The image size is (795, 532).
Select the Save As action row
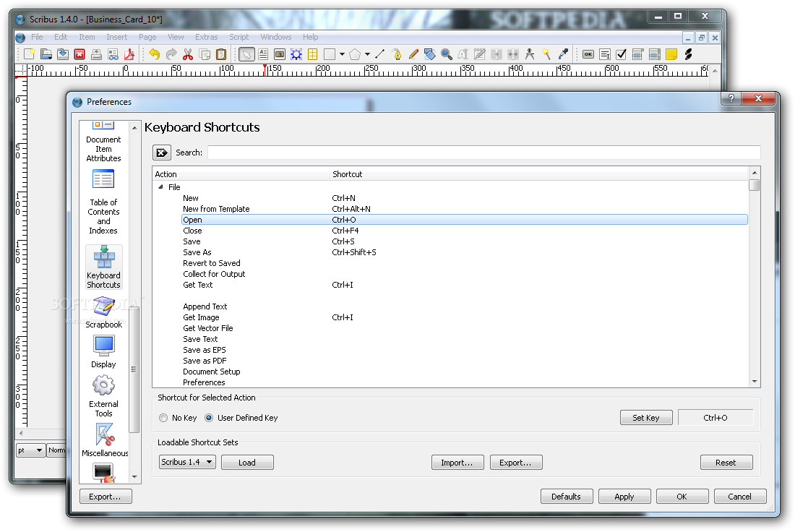[x=464, y=252]
